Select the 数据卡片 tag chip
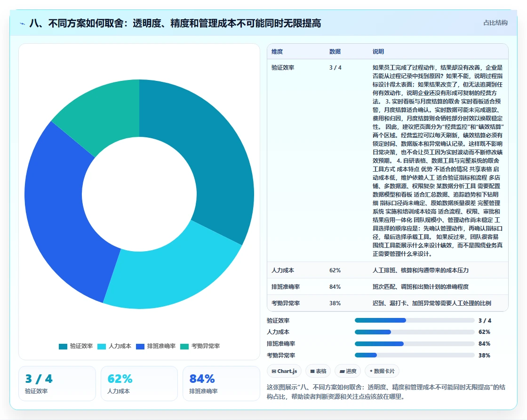The height and width of the screenshot is (420, 527). click(x=382, y=371)
